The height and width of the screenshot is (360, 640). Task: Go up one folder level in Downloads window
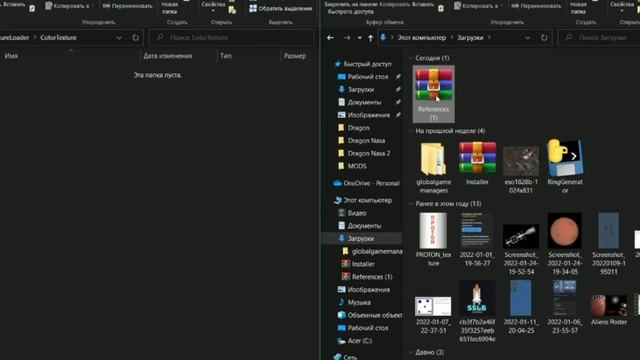(370, 38)
